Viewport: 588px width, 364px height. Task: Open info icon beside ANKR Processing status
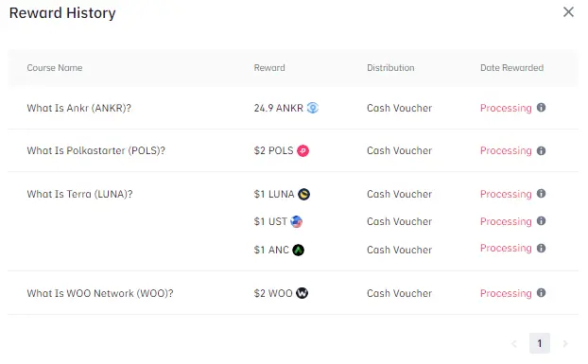pyautogui.click(x=541, y=108)
